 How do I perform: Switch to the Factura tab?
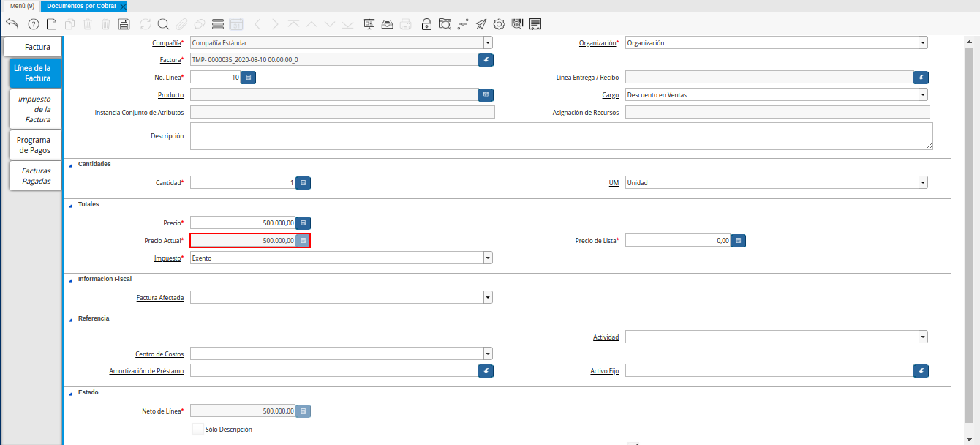[x=33, y=47]
